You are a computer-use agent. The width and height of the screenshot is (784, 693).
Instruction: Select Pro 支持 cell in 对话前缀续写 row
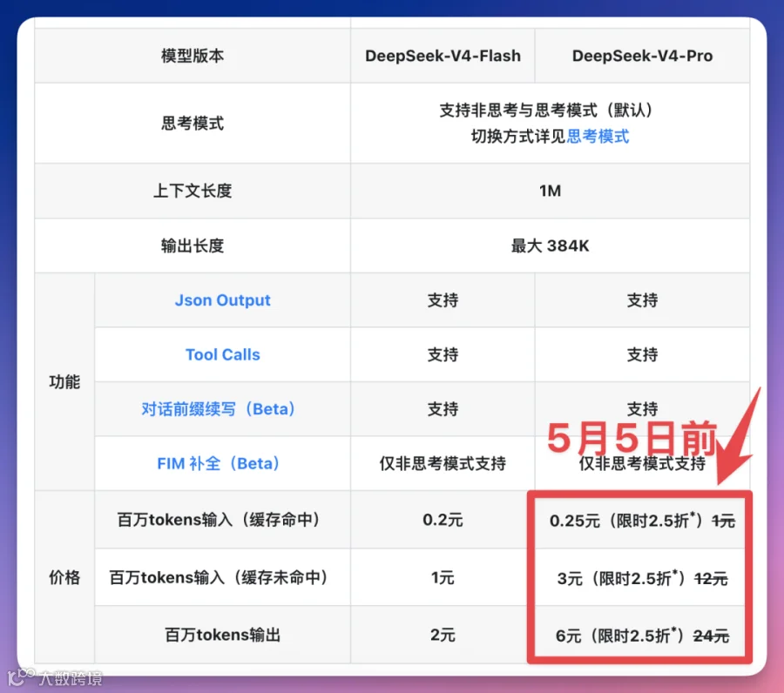(642, 409)
